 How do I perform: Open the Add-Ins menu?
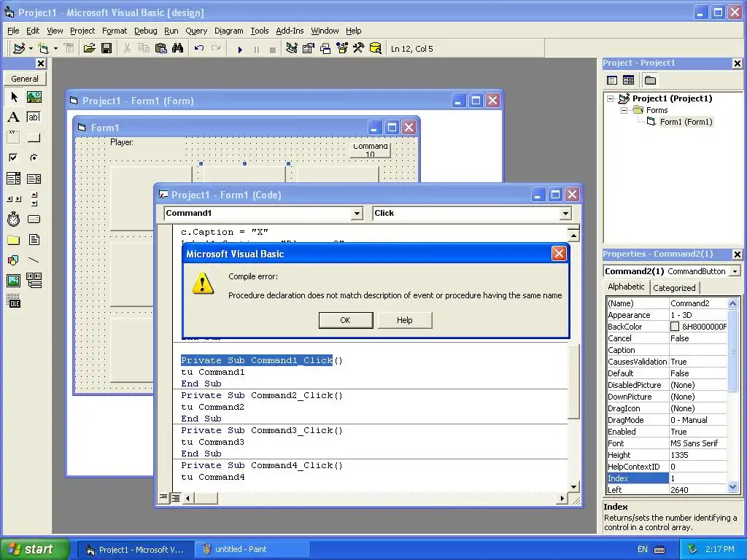point(290,31)
